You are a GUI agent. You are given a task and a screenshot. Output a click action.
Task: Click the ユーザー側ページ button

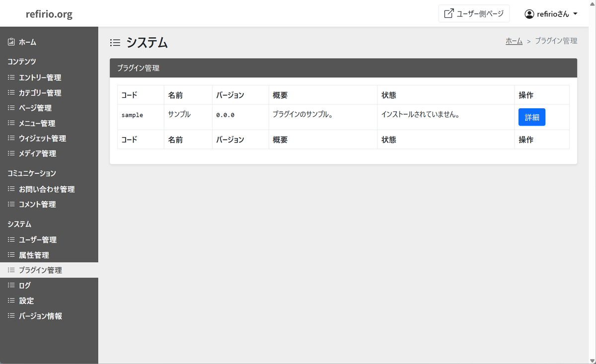pos(474,13)
